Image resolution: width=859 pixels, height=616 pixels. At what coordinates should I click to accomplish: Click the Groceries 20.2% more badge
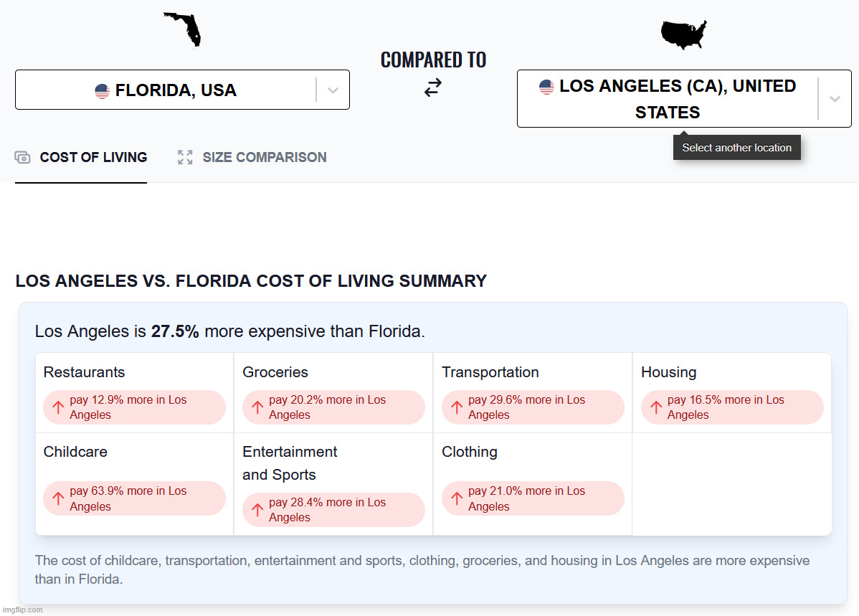(333, 407)
